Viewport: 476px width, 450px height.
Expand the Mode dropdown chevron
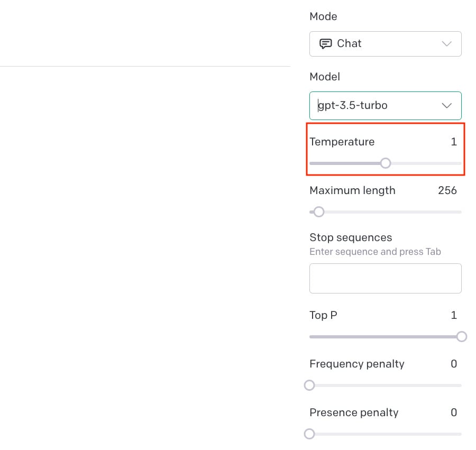[446, 44]
